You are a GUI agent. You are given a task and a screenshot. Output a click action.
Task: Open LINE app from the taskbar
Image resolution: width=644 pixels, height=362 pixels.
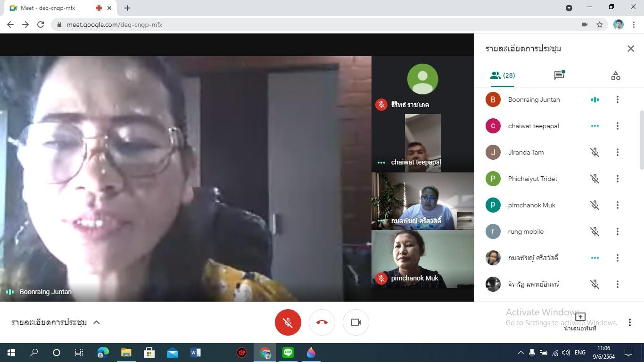tap(288, 353)
